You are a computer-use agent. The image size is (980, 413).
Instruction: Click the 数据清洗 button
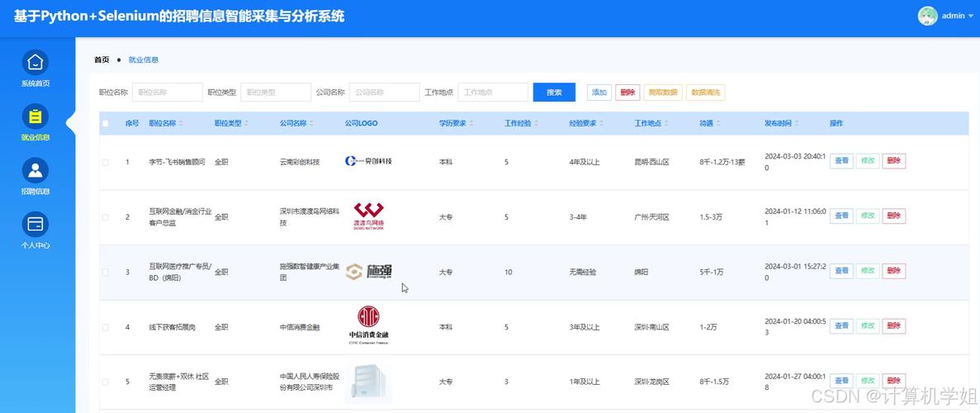(x=706, y=93)
